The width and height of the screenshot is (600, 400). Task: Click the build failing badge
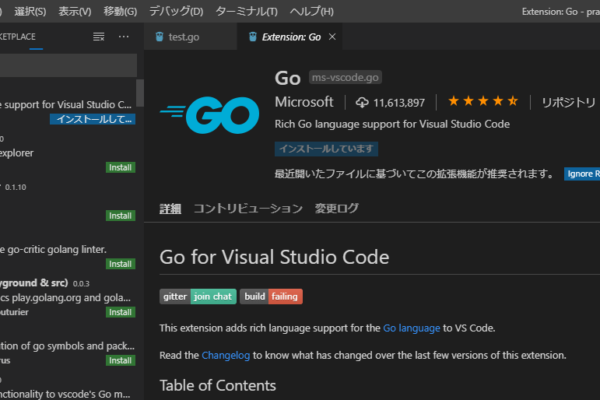(271, 296)
